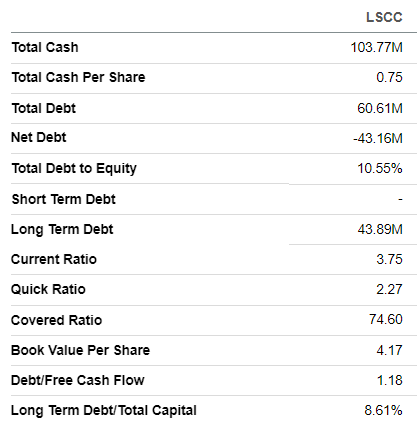Click the 43.89M Long Term Debt value
Viewport: 417px width, 431px height.
point(380,229)
